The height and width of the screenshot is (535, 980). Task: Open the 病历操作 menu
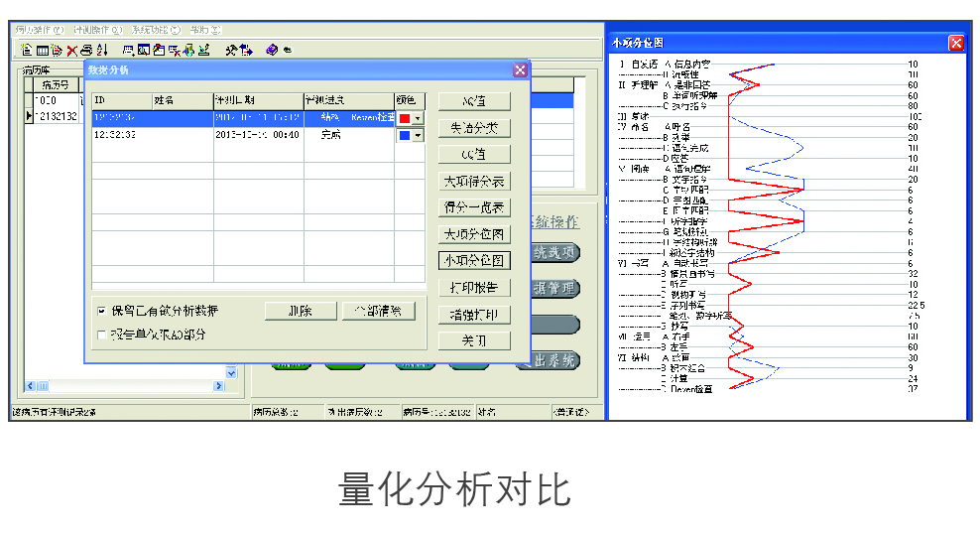pyautogui.click(x=40, y=30)
